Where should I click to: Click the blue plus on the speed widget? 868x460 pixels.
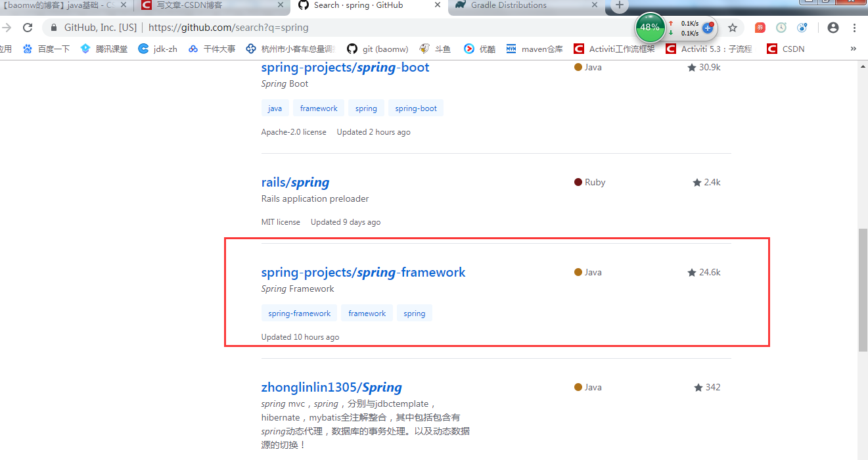(708, 28)
